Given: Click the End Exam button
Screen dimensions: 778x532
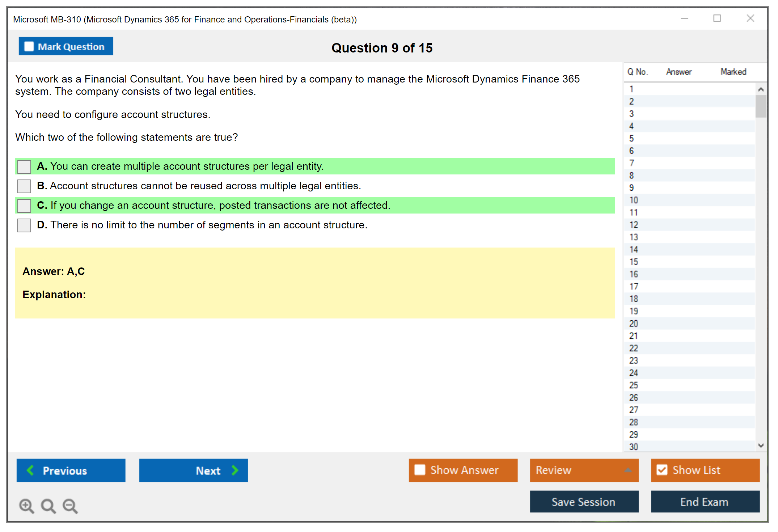Looking at the screenshot, I should click(x=705, y=502).
